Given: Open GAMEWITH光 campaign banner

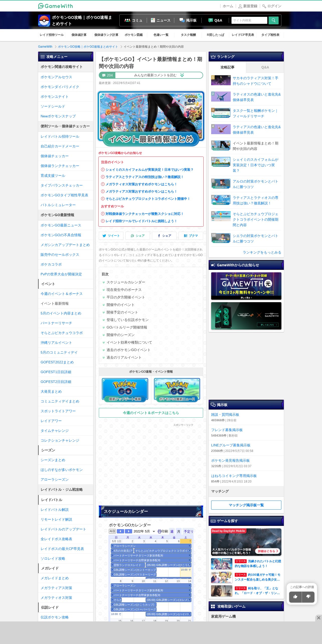Looking at the screenshot, I should point(246,286).
